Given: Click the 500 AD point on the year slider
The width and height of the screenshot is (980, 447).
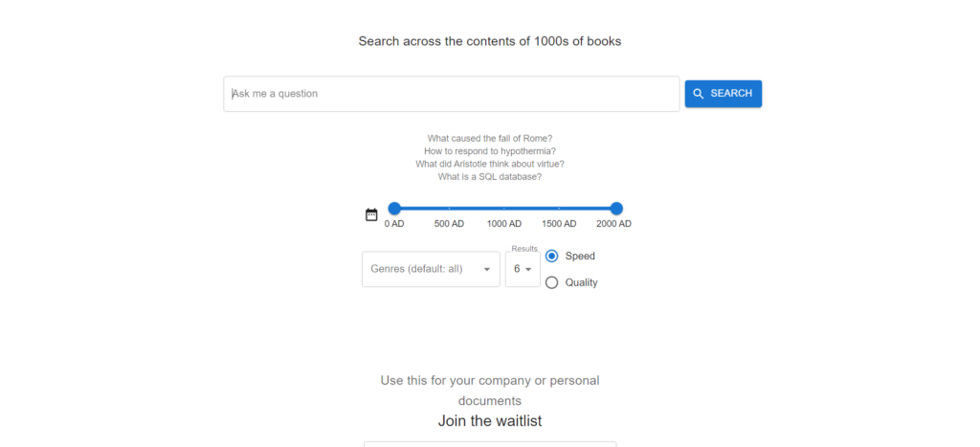Looking at the screenshot, I should pos(449,209).
